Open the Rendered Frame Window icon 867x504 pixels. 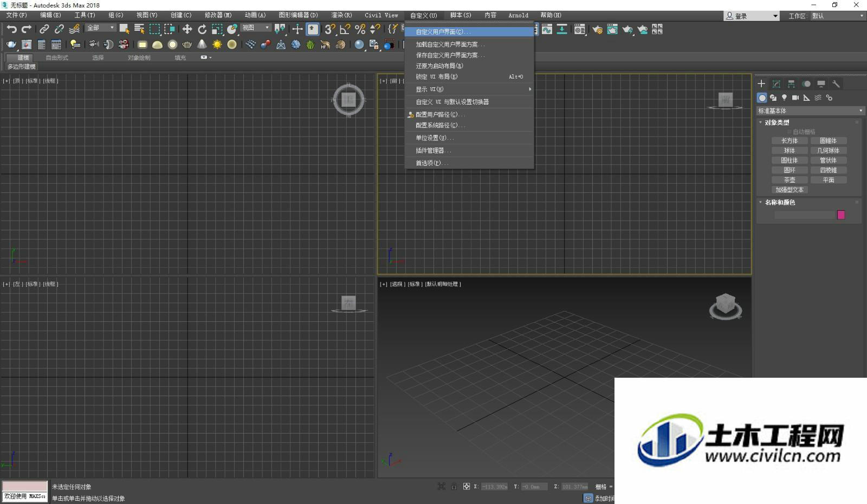coord(612,29)
